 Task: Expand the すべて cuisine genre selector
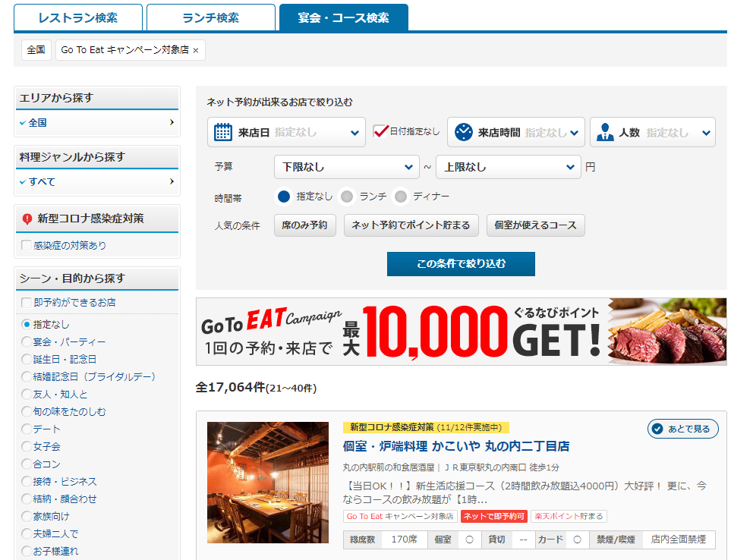(x=97, y=181)
